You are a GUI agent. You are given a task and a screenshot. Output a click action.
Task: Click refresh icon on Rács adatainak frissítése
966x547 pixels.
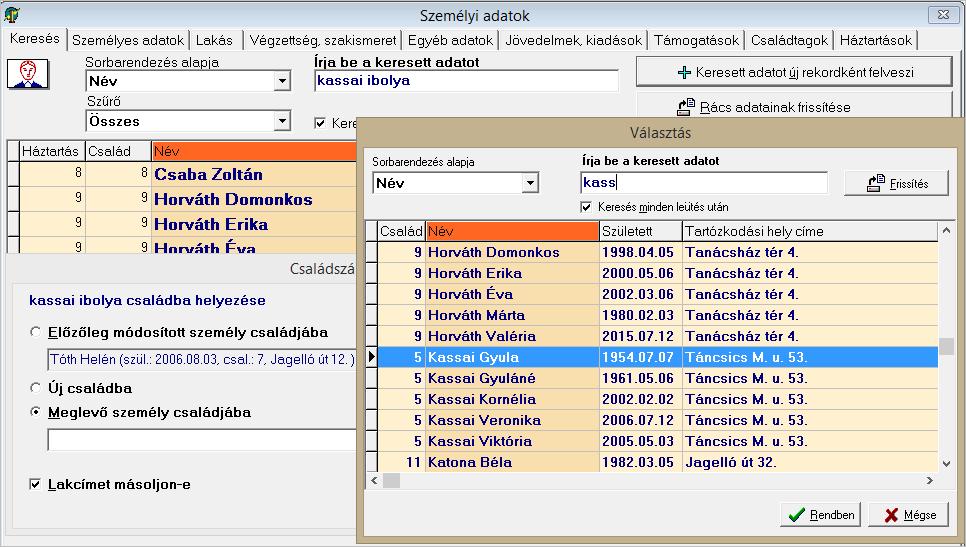[686, 107]
